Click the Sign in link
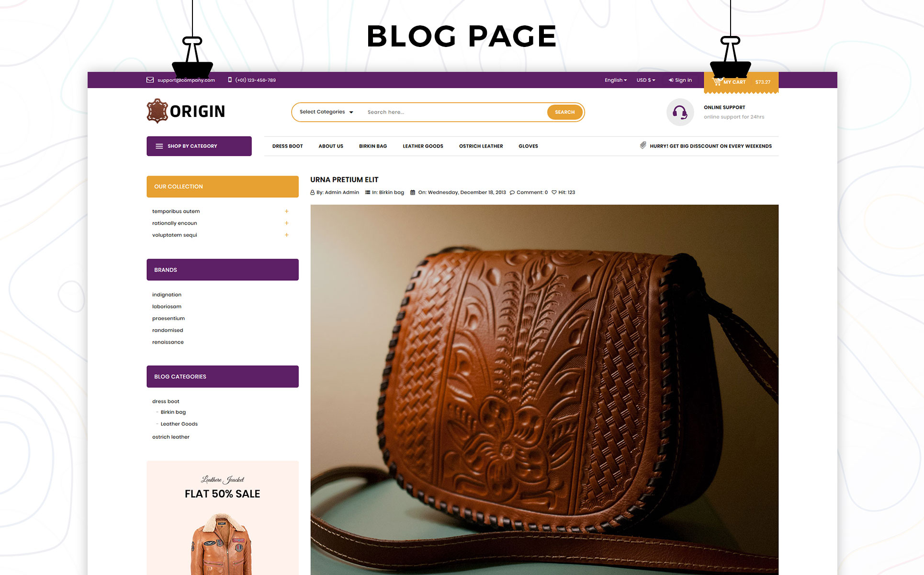This screenshot has width=924, height=575. pos(680,80)
